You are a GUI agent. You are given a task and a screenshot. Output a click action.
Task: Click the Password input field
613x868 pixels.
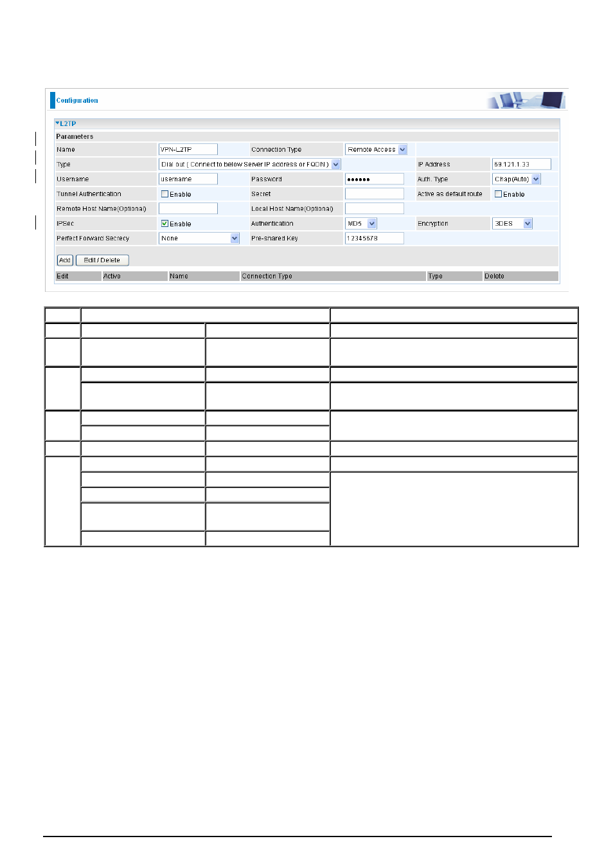pyautogui.click(x=375, y=179)
